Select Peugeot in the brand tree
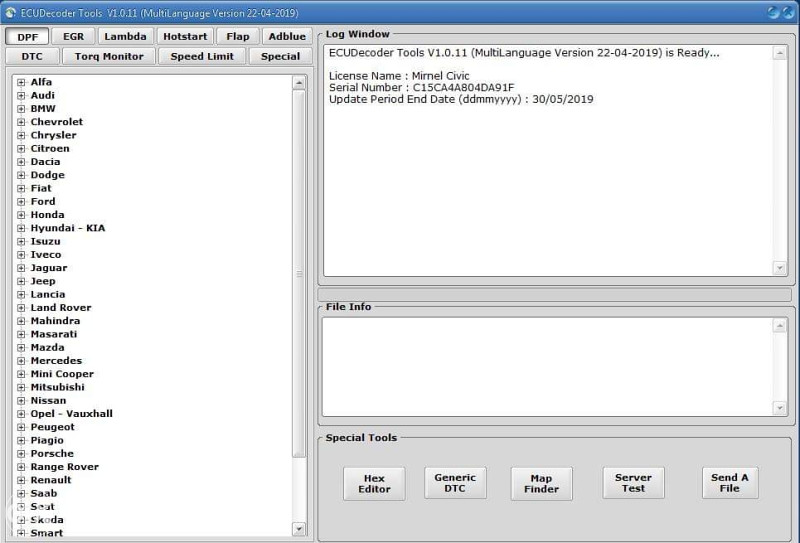Screen dimensions: 800x543 tap(53, 427)
